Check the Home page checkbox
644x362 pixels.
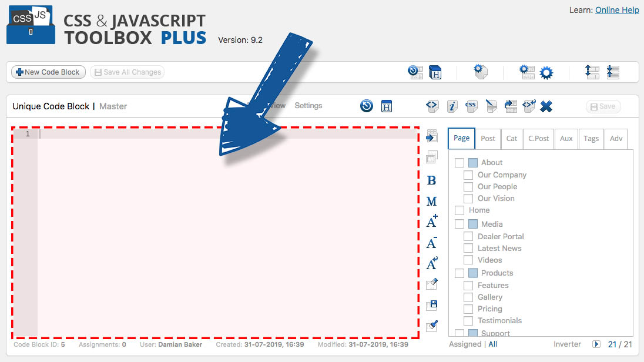click(459, 210)
